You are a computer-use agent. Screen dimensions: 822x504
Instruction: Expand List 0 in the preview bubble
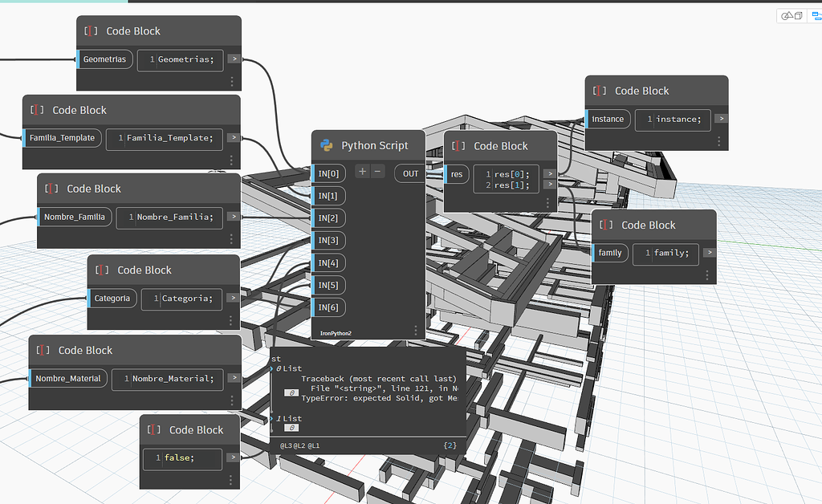pyautogui.click(x=272, y=368)
